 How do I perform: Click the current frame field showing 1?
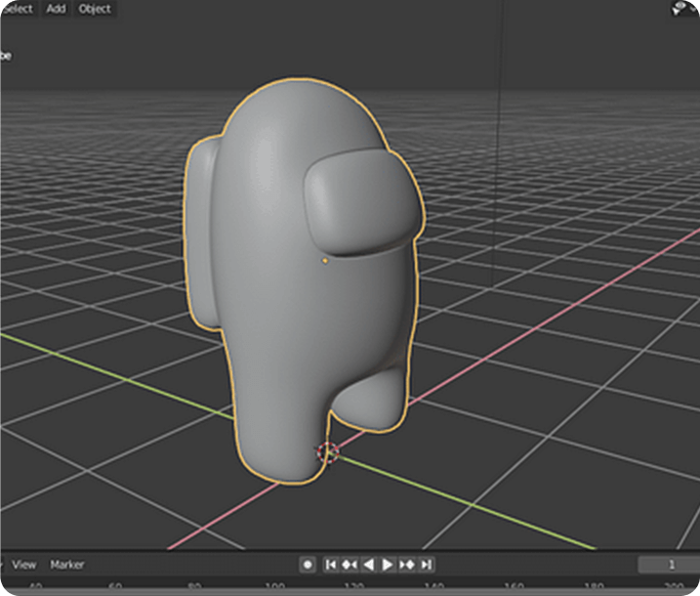click(x=669, y=565)
